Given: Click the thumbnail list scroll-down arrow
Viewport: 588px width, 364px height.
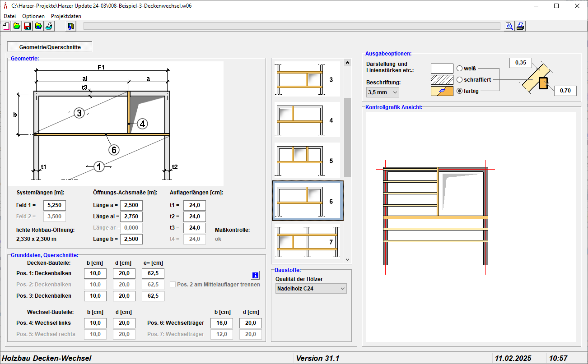Looking at the screenshot, I should tap(347, 259).
